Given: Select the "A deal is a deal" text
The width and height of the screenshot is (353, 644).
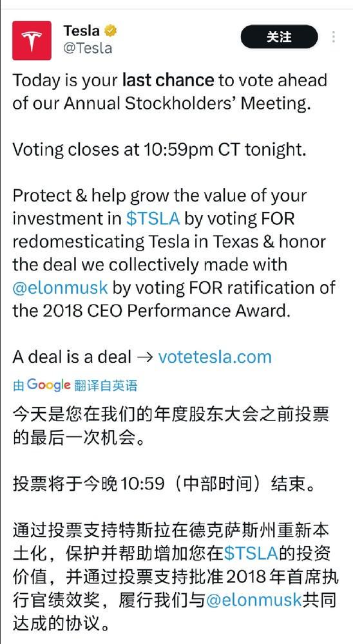Looking at the screenshot, I should (x=72, y=357).
